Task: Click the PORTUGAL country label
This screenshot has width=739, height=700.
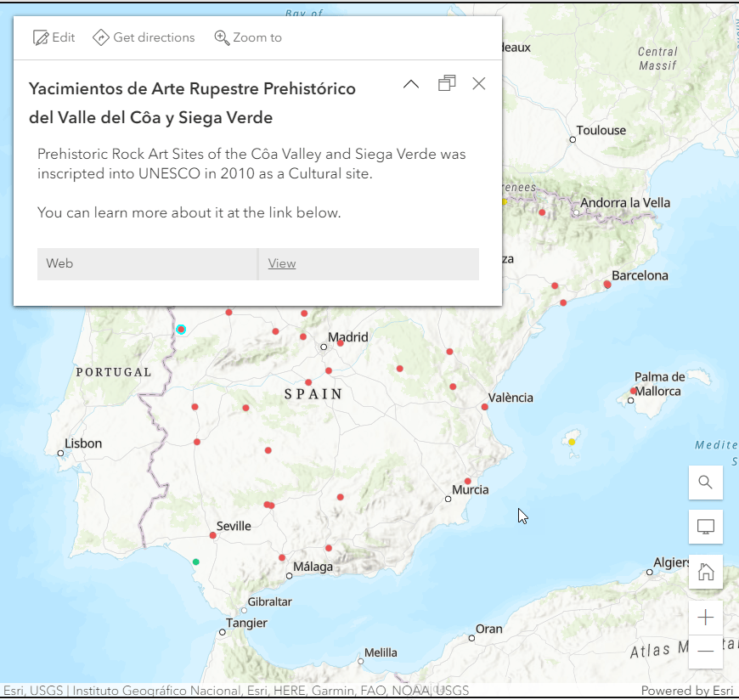Action: click(114, 372)
